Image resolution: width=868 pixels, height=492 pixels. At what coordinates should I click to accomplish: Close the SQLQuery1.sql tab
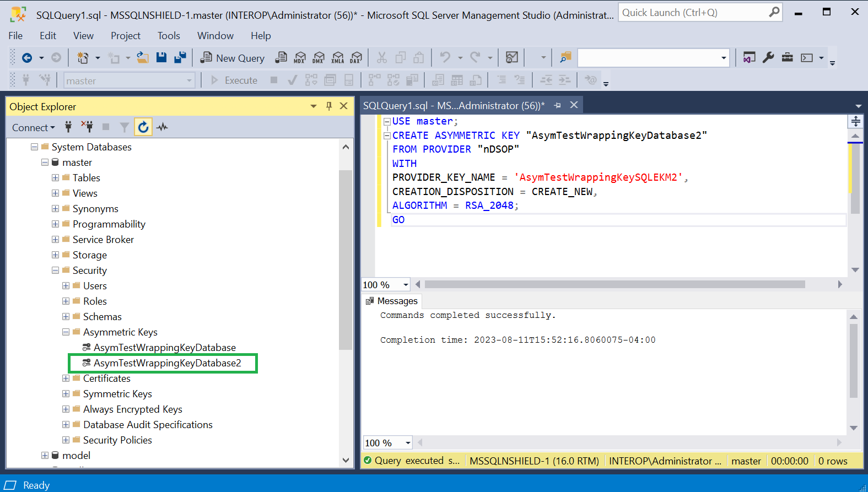tap(574, 105)
